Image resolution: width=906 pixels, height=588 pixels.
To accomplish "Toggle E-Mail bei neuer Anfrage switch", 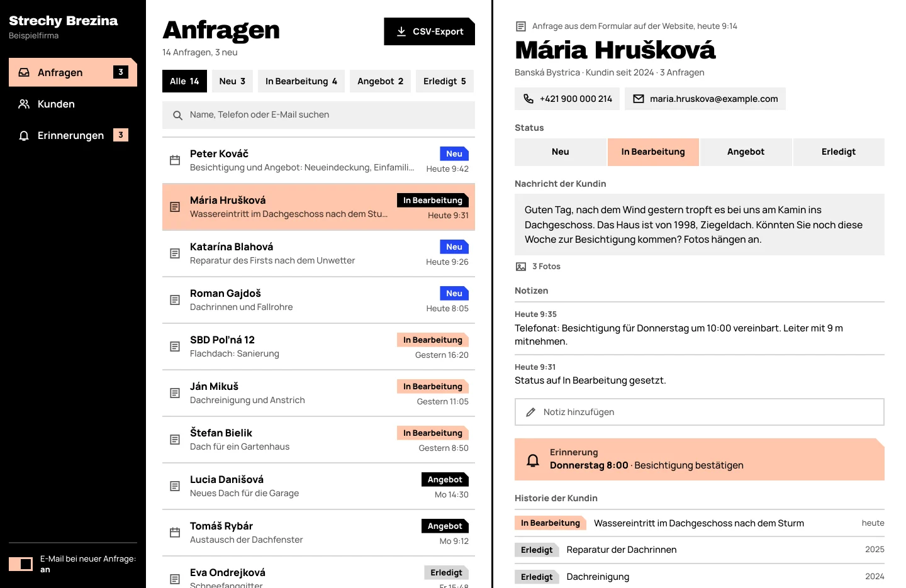I will click(21, 564).
